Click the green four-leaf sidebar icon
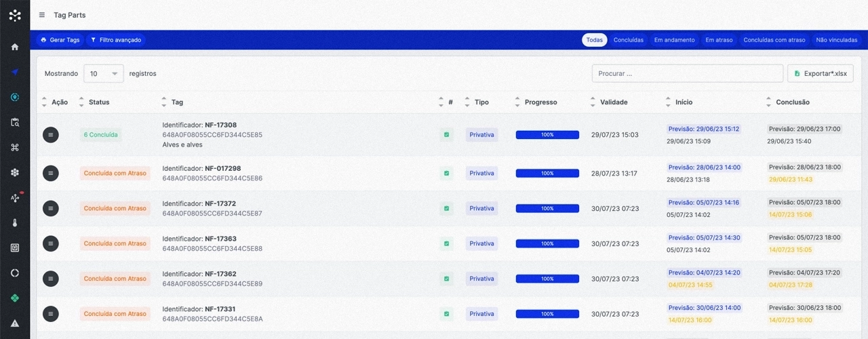 click(x=15, y=298)
